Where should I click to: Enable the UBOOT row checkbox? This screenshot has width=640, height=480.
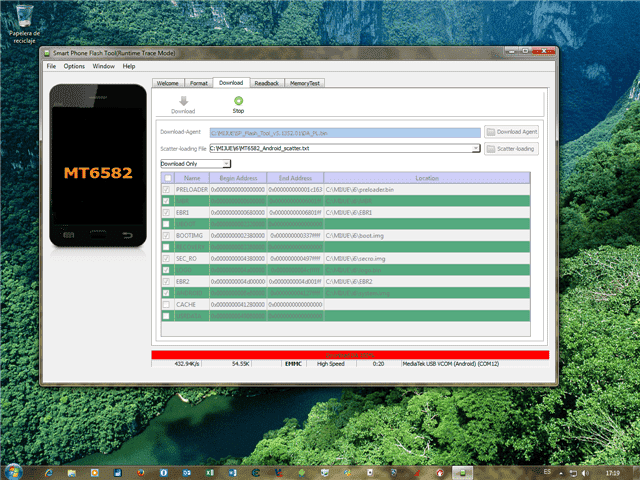(166, 224)
